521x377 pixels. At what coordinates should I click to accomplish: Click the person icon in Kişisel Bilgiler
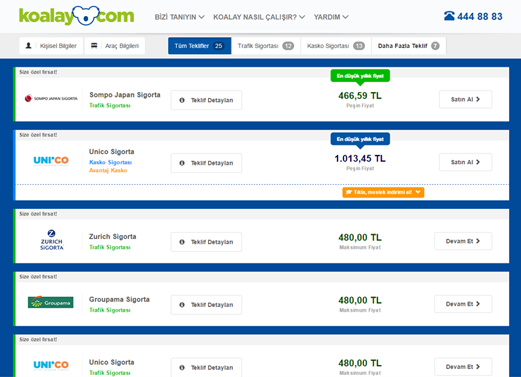pyautogui.click(x=29, y=46)
